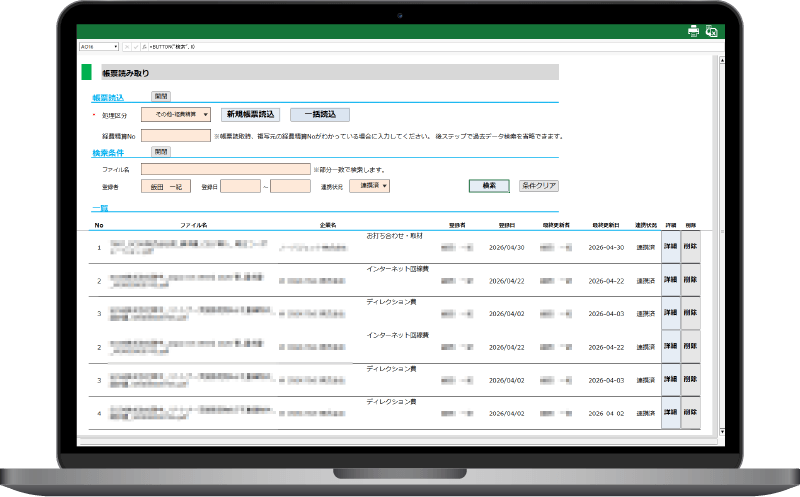800x497 pixels.
Task: Click the printer icon in green header
Action: pos(693,31)
